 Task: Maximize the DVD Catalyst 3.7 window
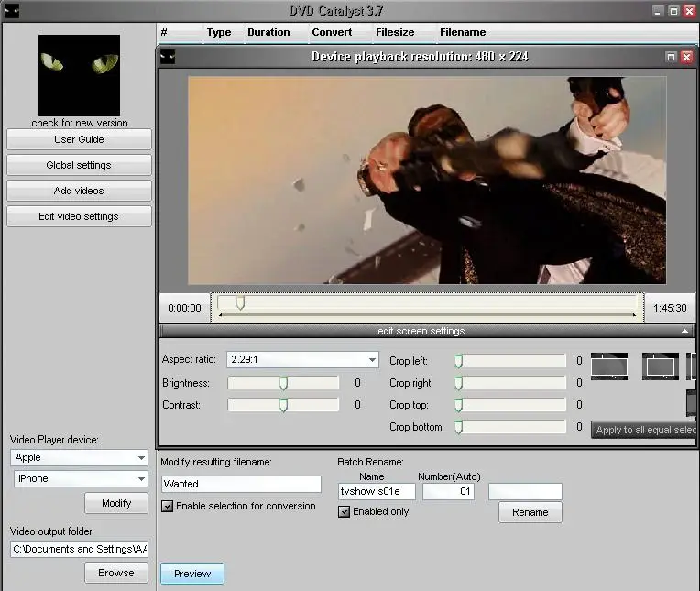673,12
